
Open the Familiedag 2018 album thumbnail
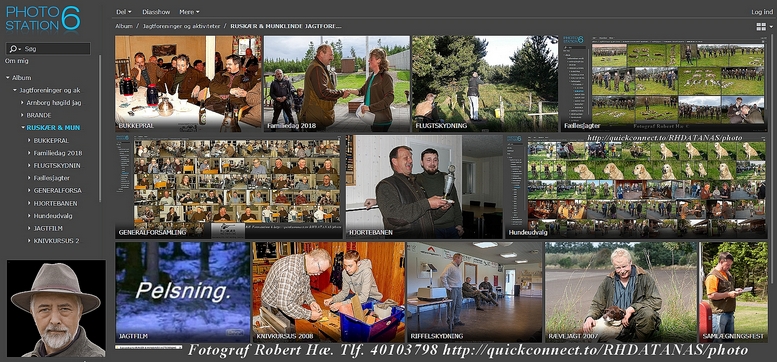coord(336,83)
